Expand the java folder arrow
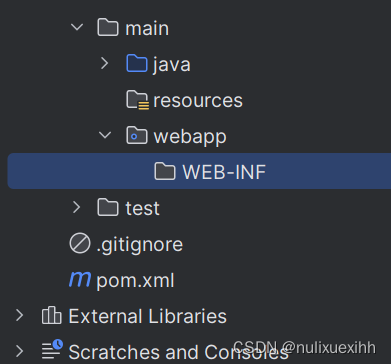The height and width of the screenshot is (364, 391). click(x=104, y=63)
